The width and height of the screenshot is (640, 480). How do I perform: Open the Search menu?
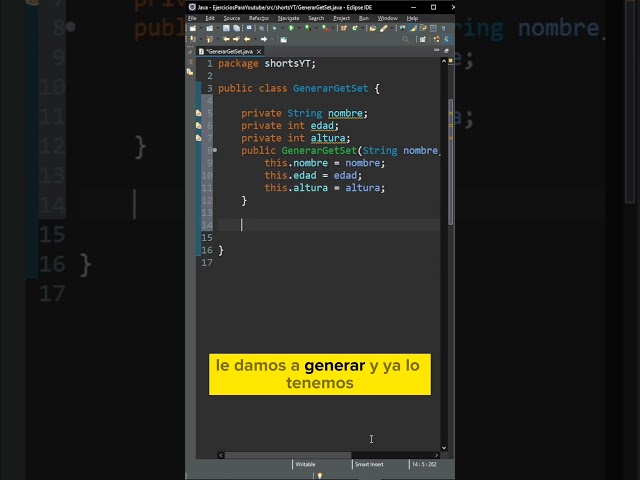pos(316,18)
